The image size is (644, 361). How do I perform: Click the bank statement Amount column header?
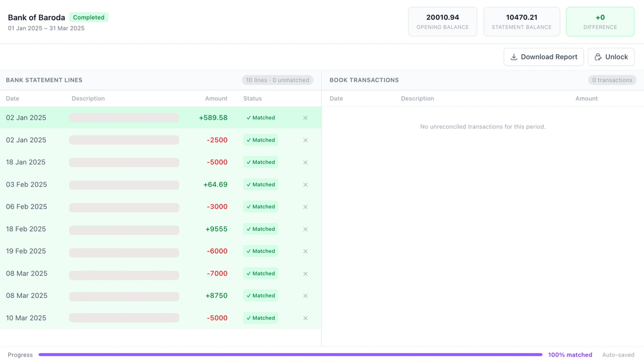click(x=216, y=99)
